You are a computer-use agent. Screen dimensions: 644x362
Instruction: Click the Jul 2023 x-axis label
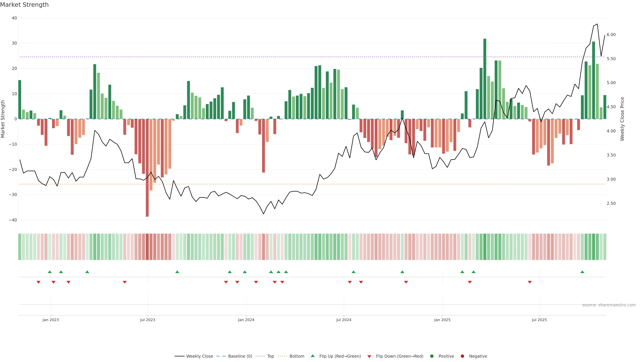pos(148,320)
